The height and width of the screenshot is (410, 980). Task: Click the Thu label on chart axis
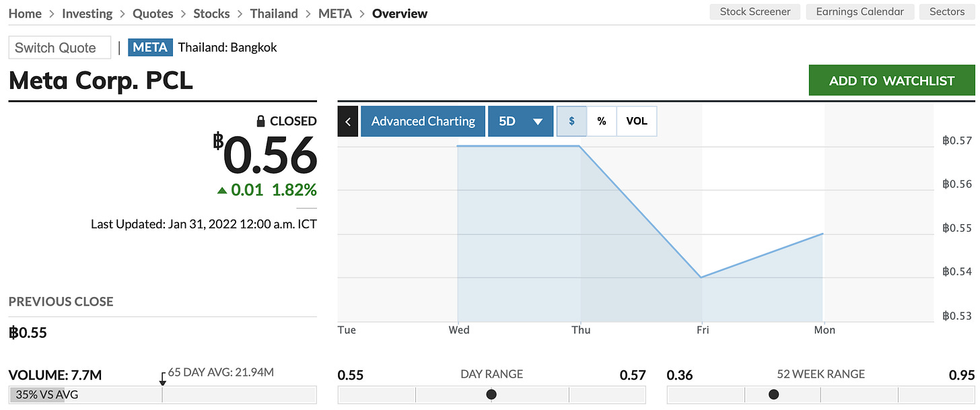coord(581,330)
